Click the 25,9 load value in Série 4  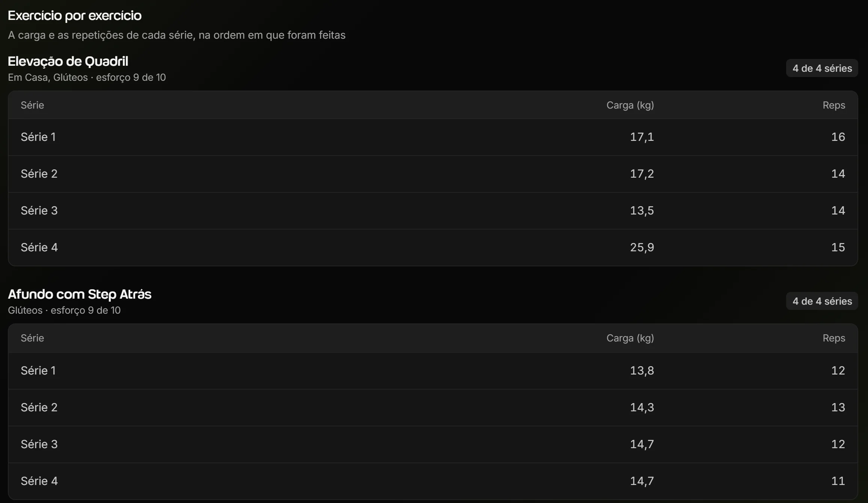point(642,248)
